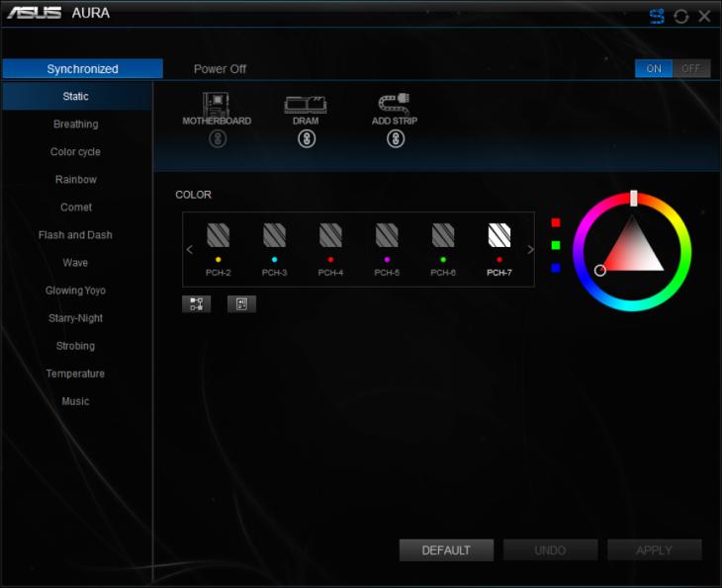Toggle sync link under Motherboard

pyautogui.click(x=218, y=138)
